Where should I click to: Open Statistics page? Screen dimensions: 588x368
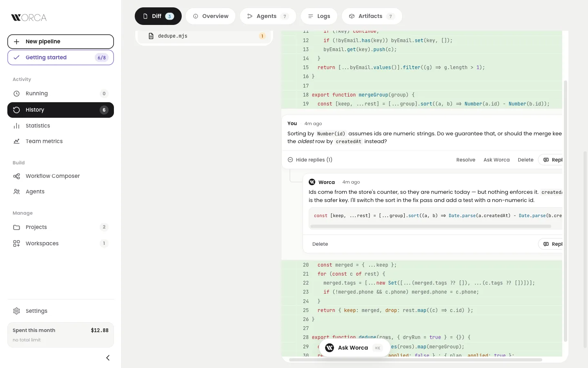(60, 126)
